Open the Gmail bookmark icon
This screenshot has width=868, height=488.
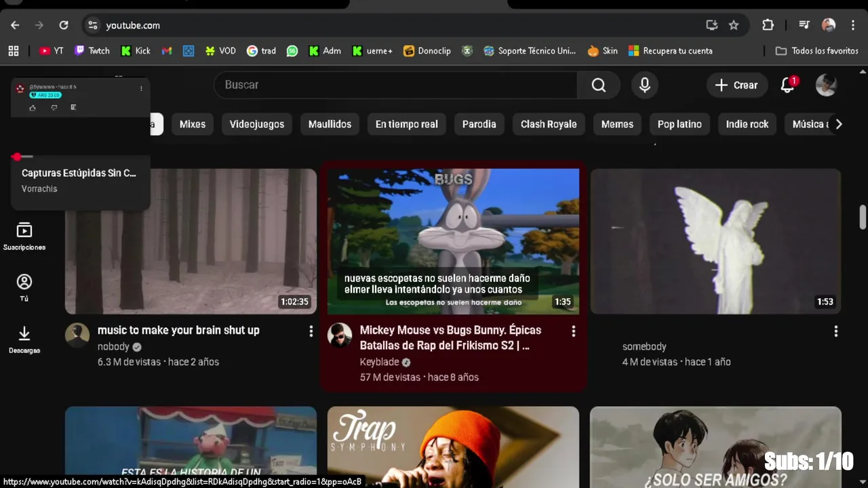167,51
